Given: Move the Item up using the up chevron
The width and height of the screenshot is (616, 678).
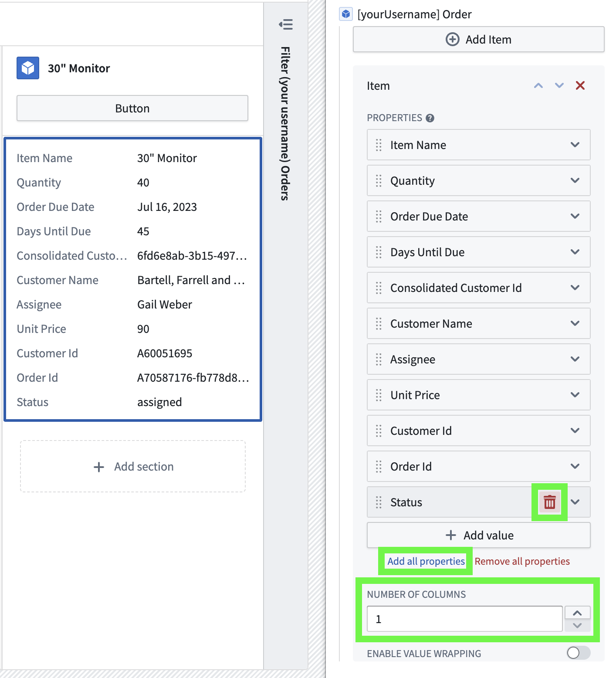Looking at the screenshot, I should 538,85.
